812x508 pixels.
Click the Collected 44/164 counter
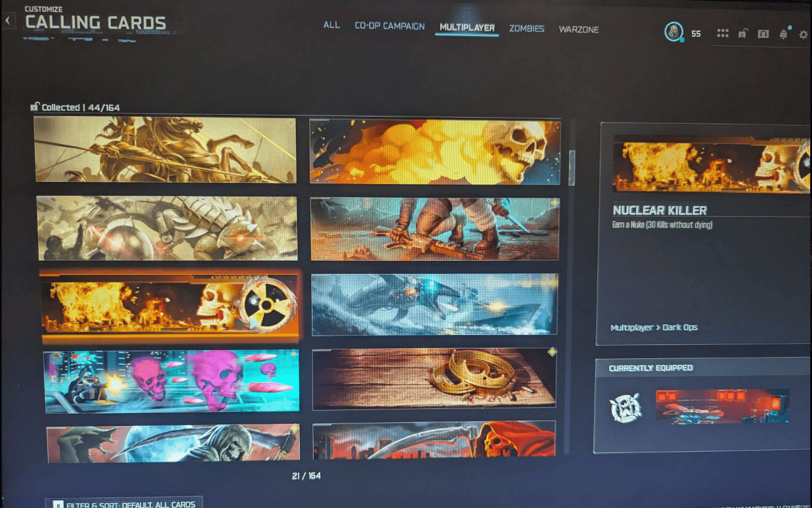(81, 107)
